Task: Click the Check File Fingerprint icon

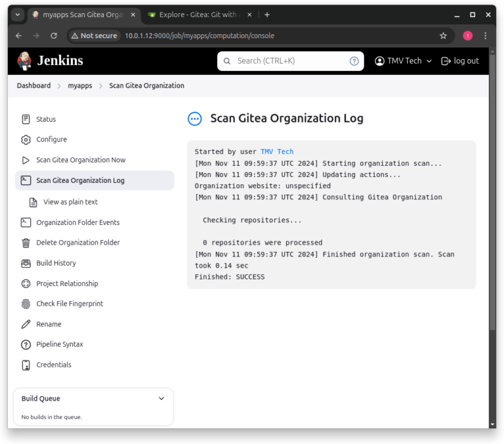Action: point(26,304)
